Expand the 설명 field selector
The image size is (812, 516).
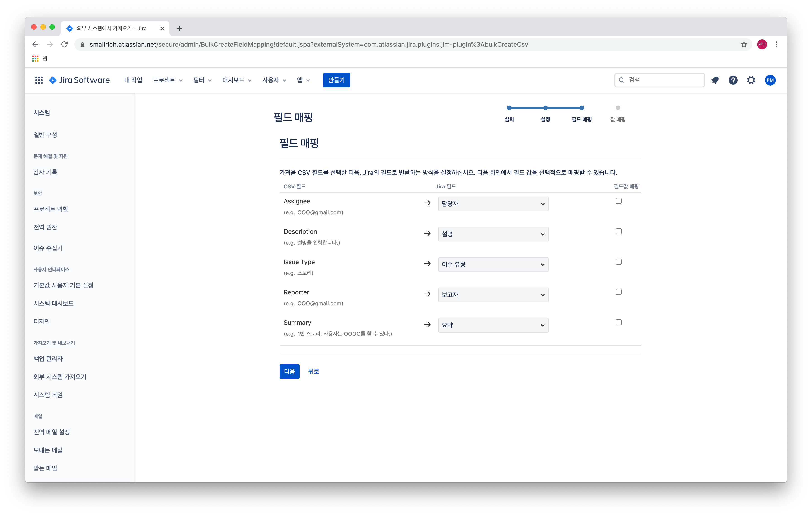493,234
